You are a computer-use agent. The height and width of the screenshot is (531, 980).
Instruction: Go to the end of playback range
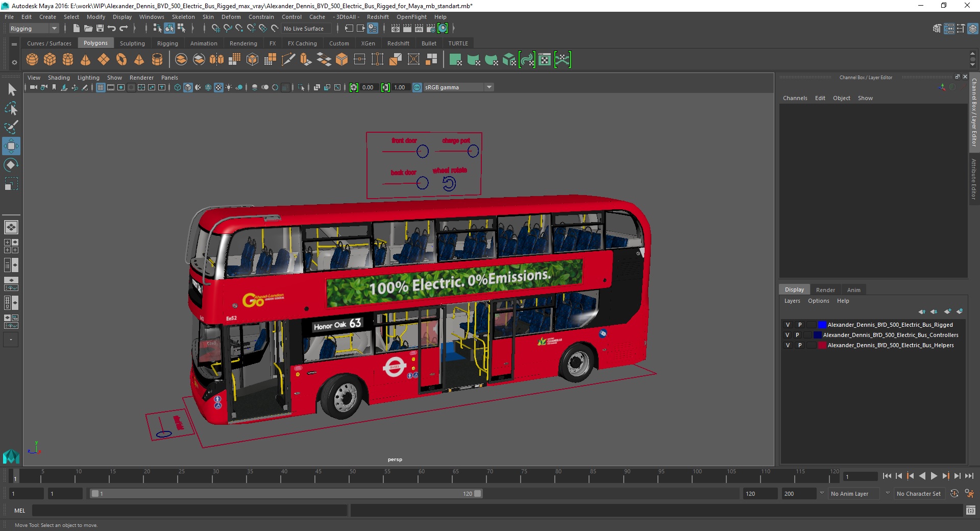(969, 476)
